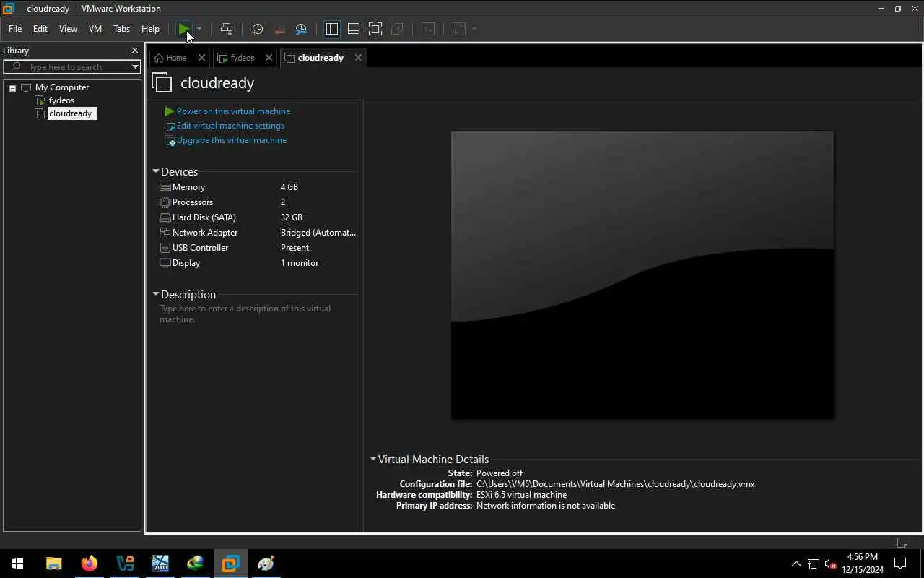Viewport: 924px width, 578px height.
Task: Enter full screen mode icon
Action: 375,29
